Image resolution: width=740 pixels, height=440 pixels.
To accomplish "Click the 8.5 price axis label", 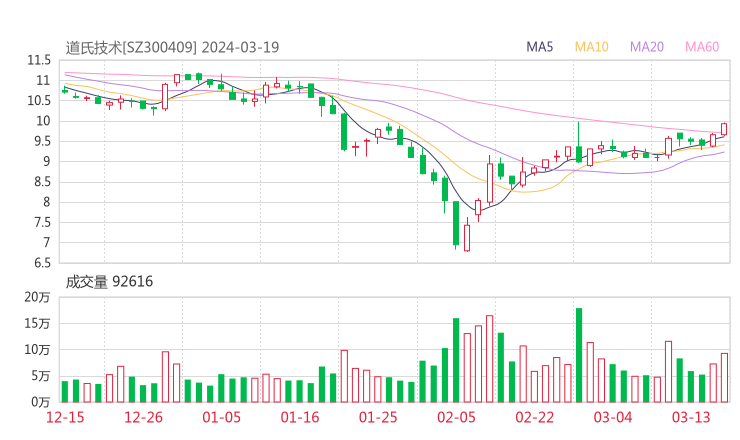I will pos(42,182).
